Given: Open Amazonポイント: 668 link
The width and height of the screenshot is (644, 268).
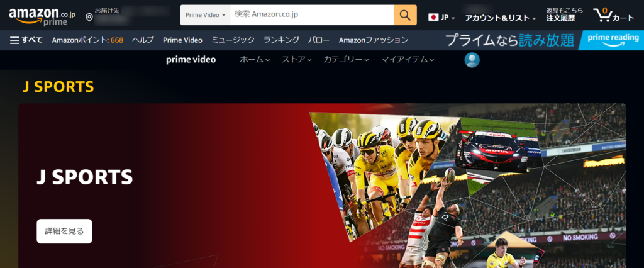Looking at the screenshot, I should pos(87,40).
